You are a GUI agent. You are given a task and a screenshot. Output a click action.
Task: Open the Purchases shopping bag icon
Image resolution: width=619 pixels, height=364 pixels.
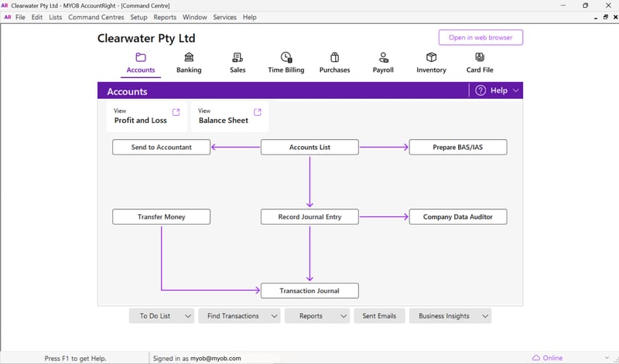pos(335,58)
